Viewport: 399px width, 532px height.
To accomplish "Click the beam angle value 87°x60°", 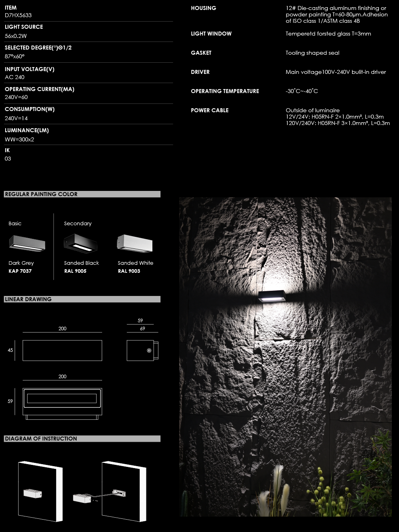I will click(15, 57).
